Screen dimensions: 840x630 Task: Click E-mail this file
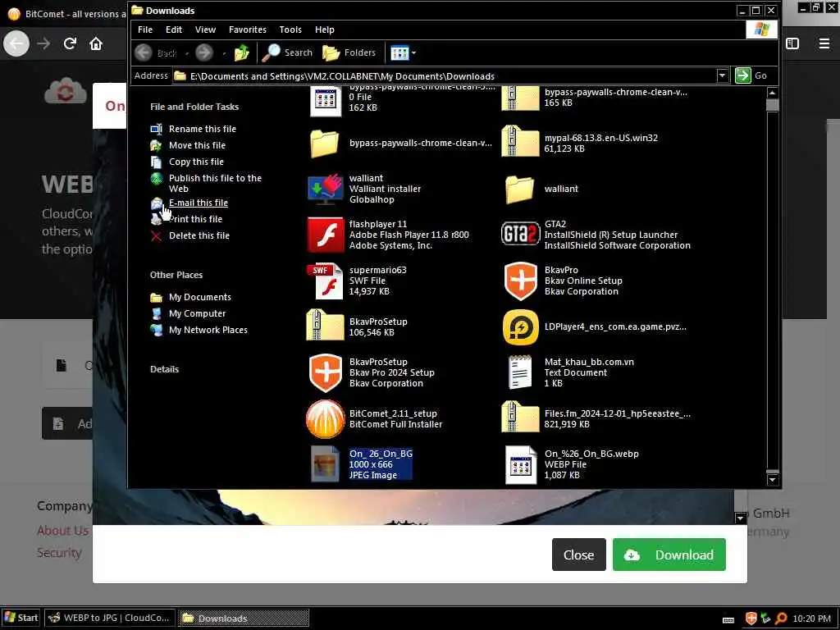[x=199, y=203]
